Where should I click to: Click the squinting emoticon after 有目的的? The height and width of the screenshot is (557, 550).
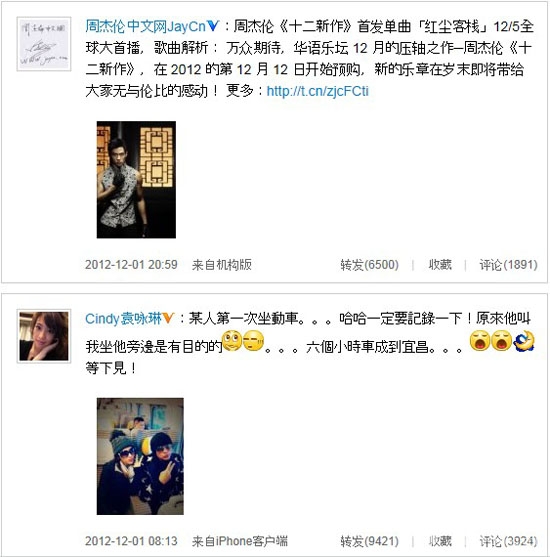(253, 341)
